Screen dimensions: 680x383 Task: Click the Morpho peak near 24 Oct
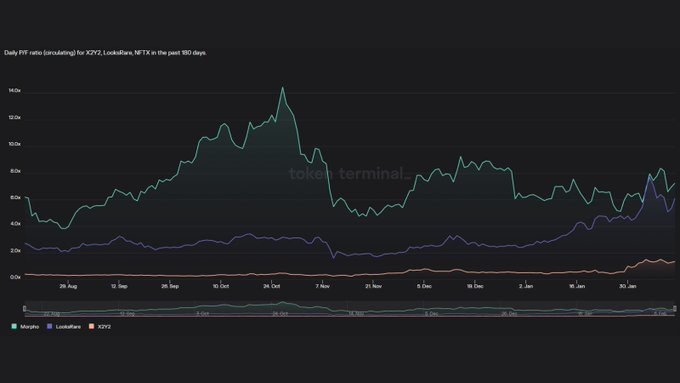(x=283, y=88)
